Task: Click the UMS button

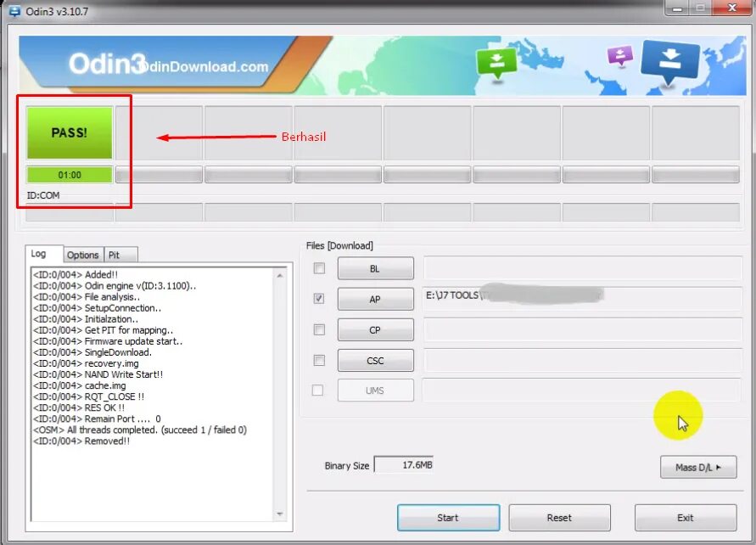Action: coord(376,390)
